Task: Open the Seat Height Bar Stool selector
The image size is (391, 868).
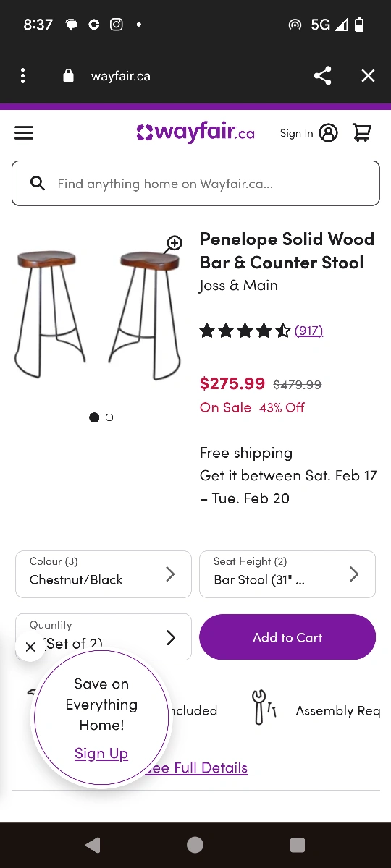Action: pos(287,574)
